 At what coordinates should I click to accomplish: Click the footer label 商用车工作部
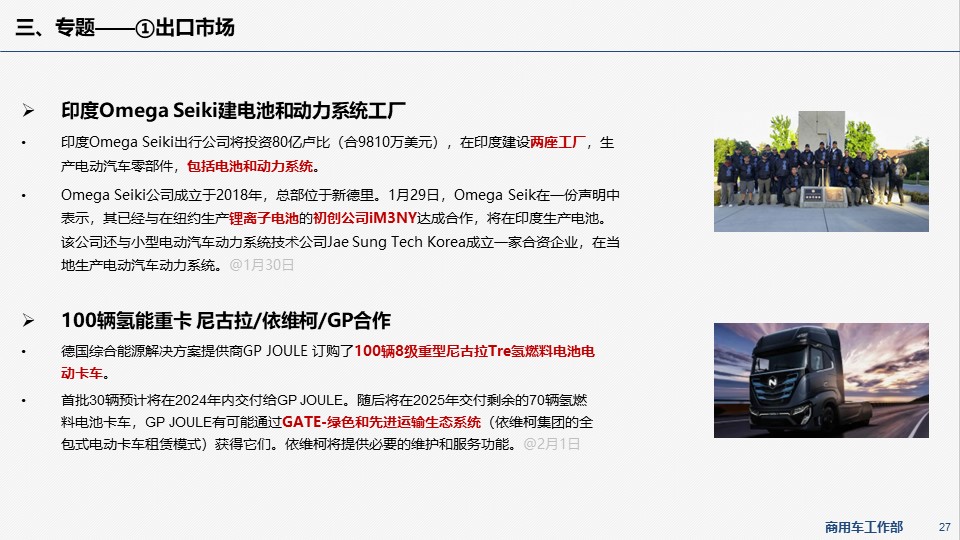point(864,527)
